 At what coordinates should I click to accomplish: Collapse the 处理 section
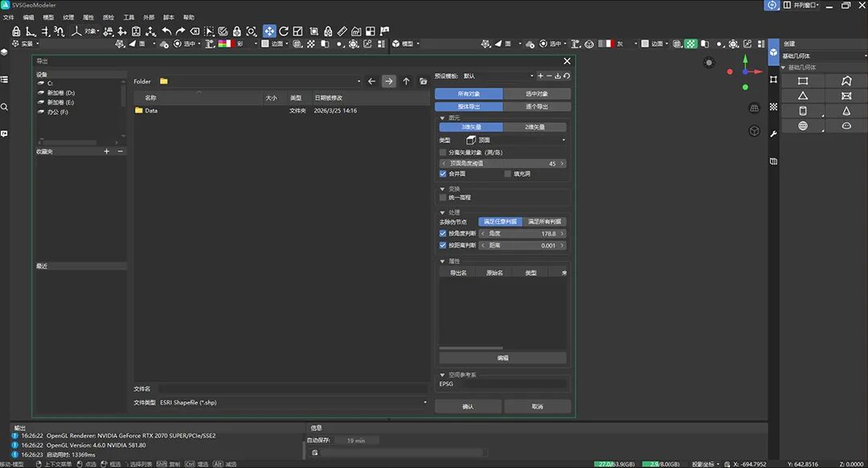pyautogui.click(x=442, y=212)
